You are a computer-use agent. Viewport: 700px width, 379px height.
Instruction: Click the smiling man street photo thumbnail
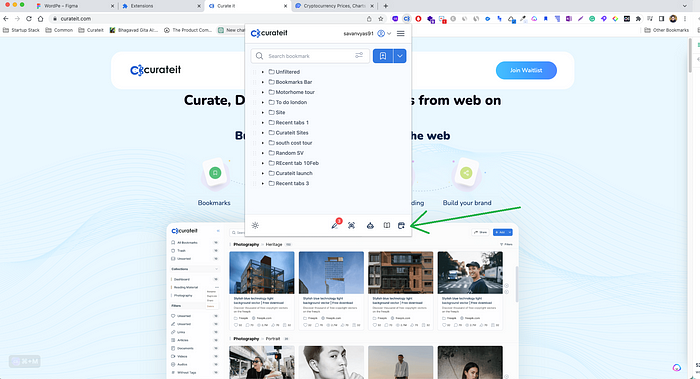pos(470,272)
